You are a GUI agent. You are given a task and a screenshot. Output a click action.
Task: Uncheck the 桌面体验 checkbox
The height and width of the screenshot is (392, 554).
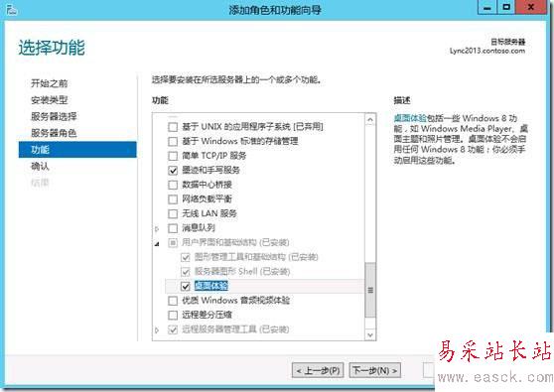[186, 286]
